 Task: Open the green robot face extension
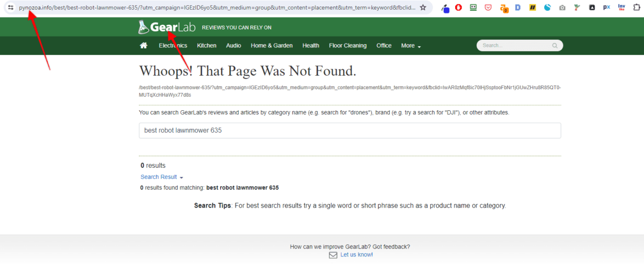(x=473, y=8)
